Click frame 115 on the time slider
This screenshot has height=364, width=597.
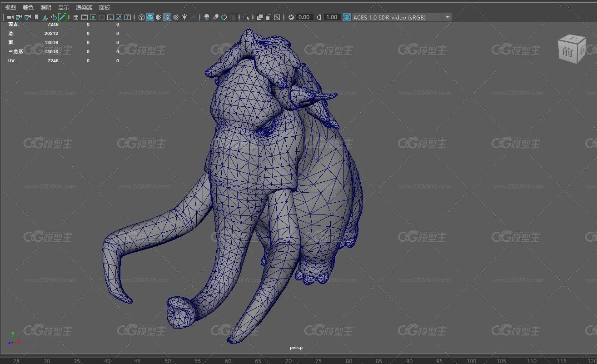pyautogui.click(x=562, y=361)
